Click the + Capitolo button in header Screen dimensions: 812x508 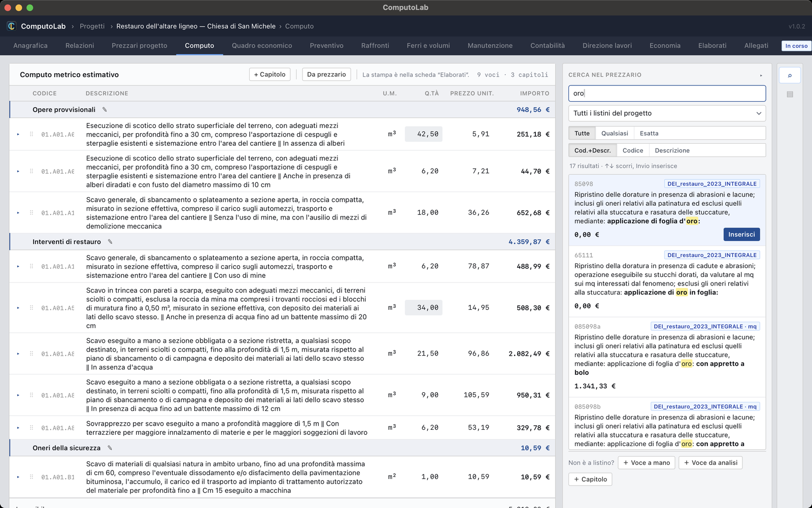[269, 74]
